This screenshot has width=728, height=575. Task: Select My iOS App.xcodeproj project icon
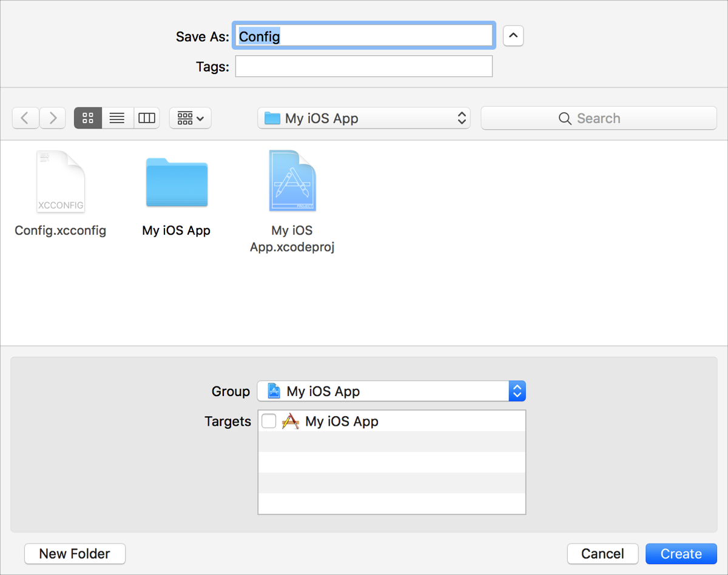coord(292,181)
